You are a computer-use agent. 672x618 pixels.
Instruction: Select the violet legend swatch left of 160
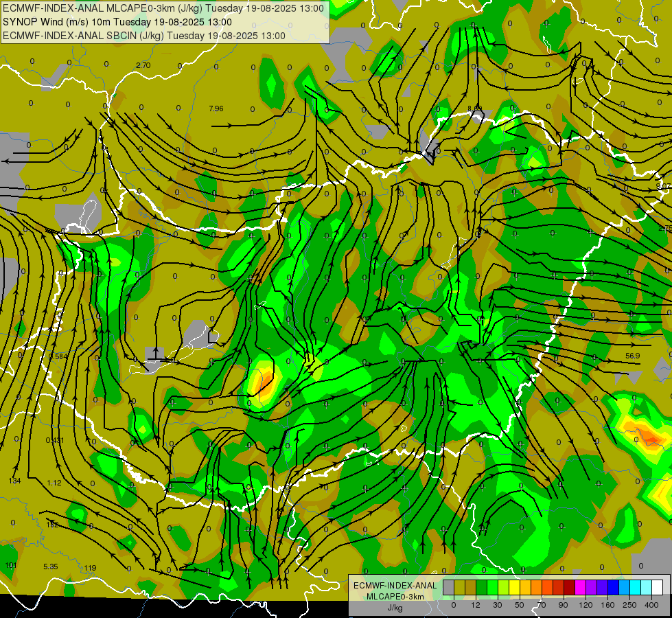click(x=603, y=587)
